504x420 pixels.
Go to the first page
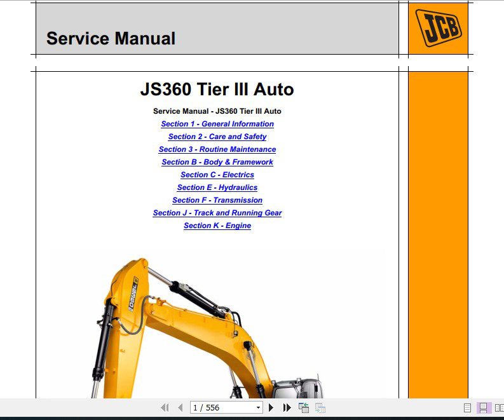coord(165,408)
